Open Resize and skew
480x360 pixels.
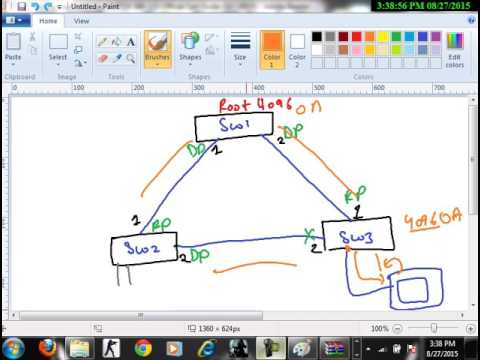pos(78,50)
